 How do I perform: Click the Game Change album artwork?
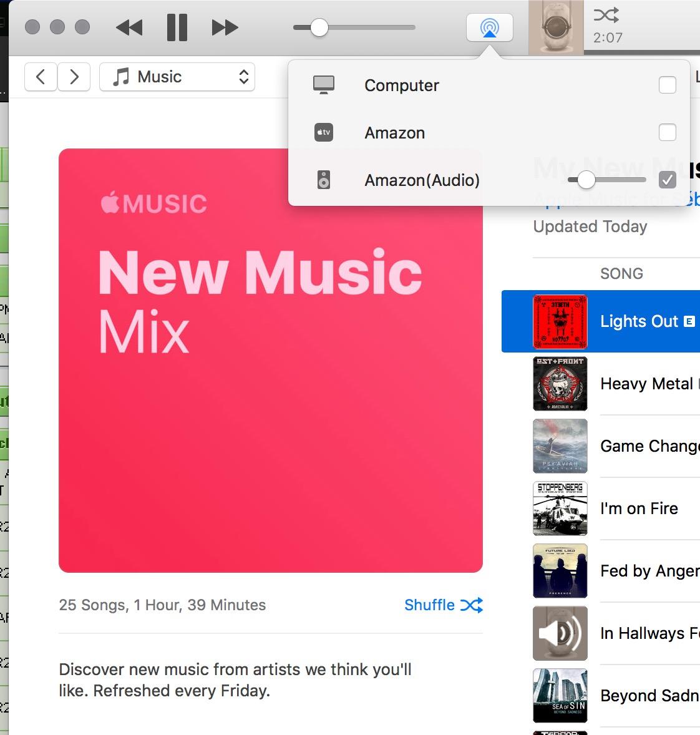coord(560,446)
